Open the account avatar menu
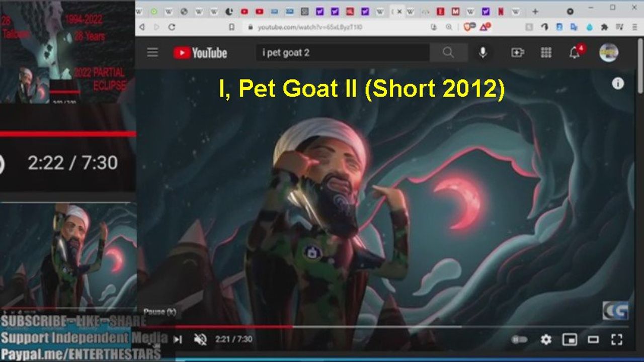644x362 pixels. 608,53
